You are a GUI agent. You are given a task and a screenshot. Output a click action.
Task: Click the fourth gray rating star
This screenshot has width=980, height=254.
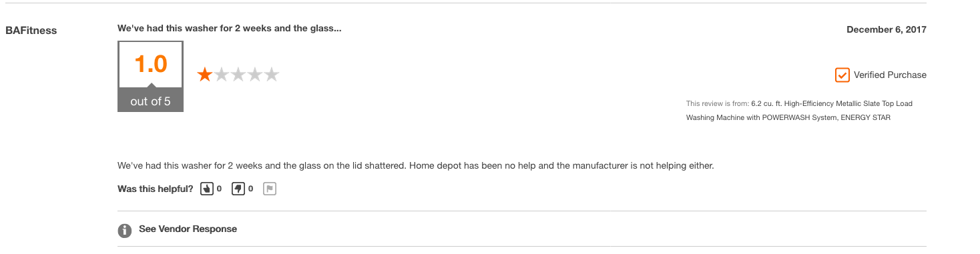(254, 75)
